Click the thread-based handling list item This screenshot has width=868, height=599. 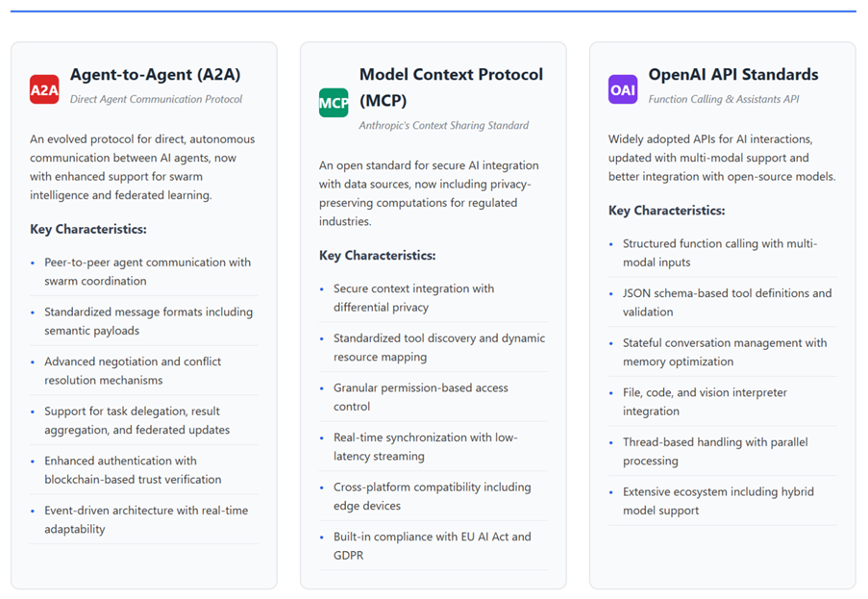point(715,451)
